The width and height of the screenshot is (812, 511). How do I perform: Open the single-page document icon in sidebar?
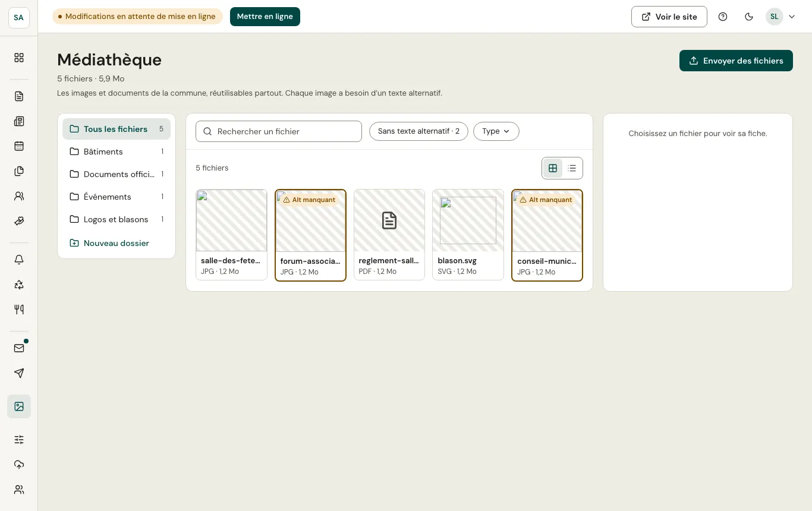coord(19,96)
